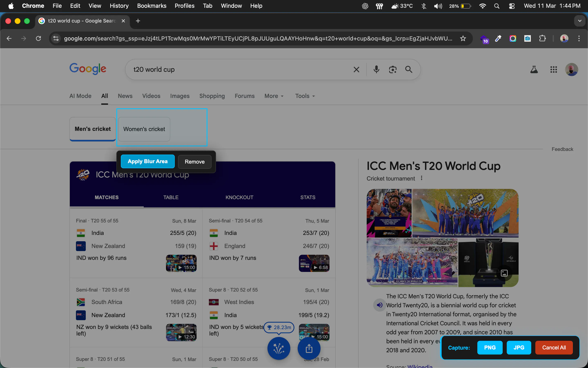The width and height of the screenshot is (588, 368).
Task: Open Search Labs flask icon
Action: 534,70
